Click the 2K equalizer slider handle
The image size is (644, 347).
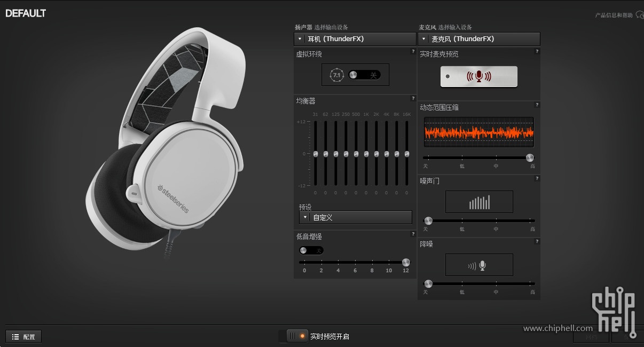(x=376, y=154)
